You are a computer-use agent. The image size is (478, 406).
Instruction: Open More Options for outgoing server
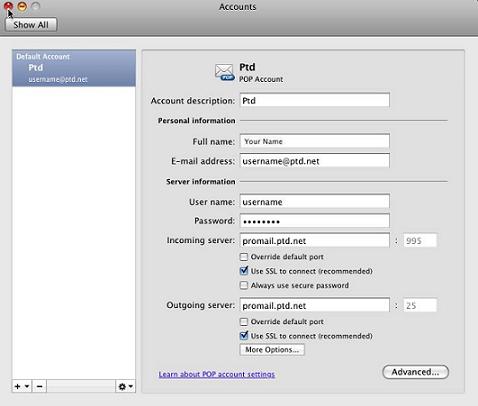(272, 350)
